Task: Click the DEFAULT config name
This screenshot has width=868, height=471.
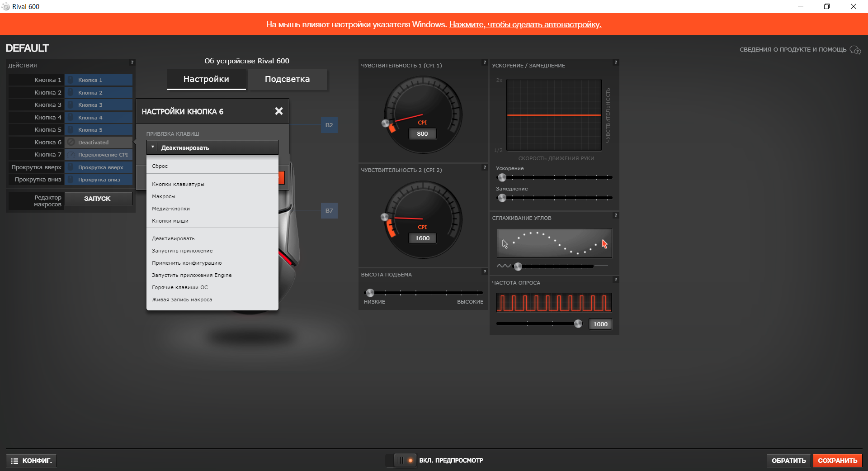Action: click(x=27, y=48)
